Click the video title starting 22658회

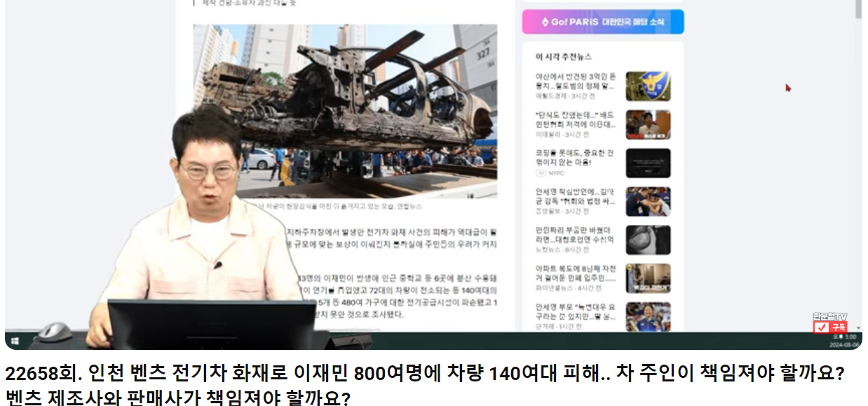click(x=423, y=386)
